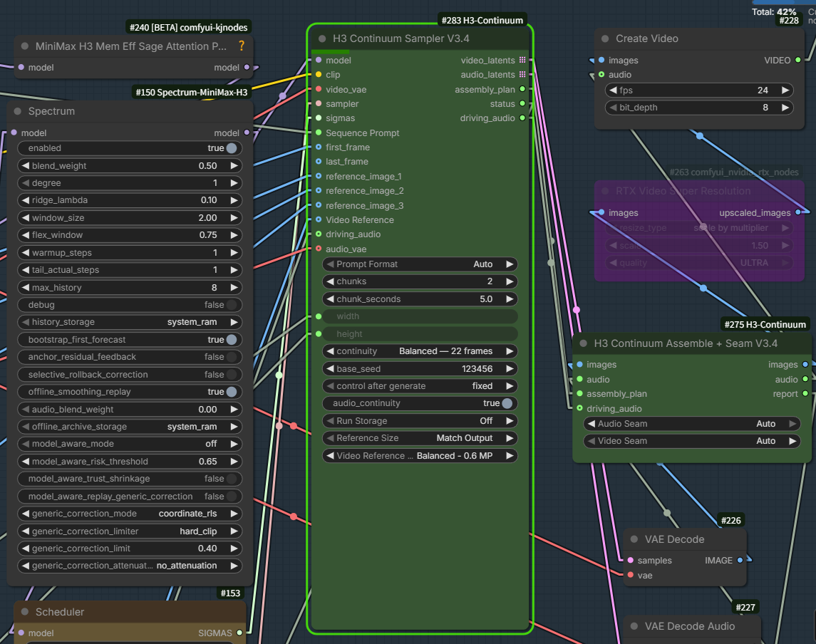Collapse the H3 Continuum Assemble node dot

tap(584, 343)
